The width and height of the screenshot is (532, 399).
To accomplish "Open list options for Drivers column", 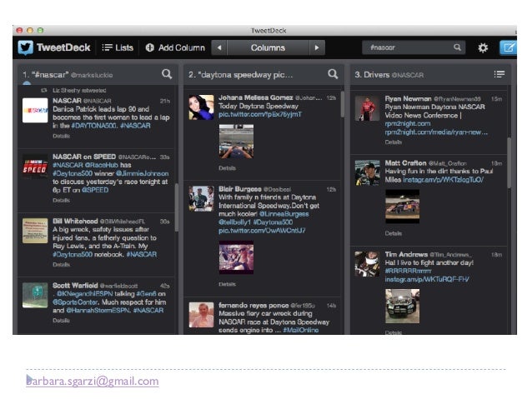I will 499,74.
